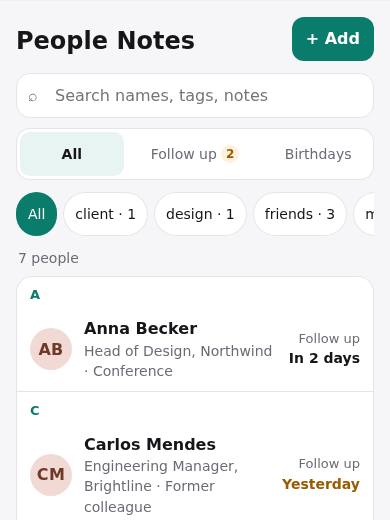
Task: Open Anna Becker's contact entry
Action: coord(195,349)
